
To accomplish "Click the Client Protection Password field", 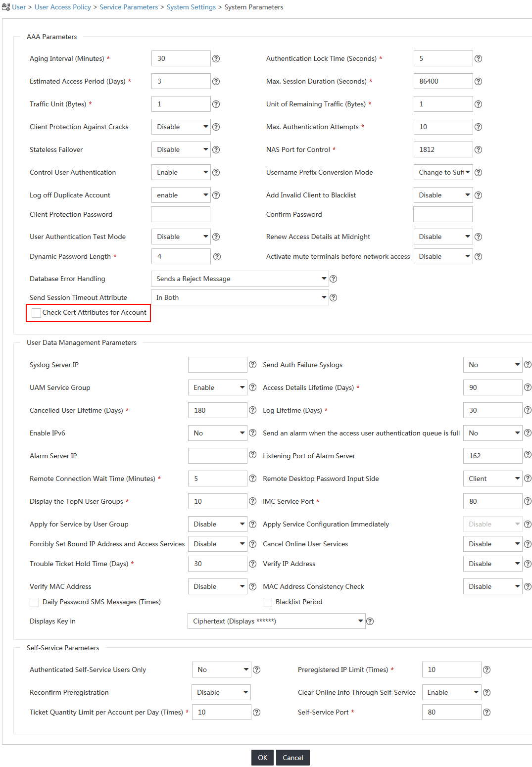I will click(181, 214).
